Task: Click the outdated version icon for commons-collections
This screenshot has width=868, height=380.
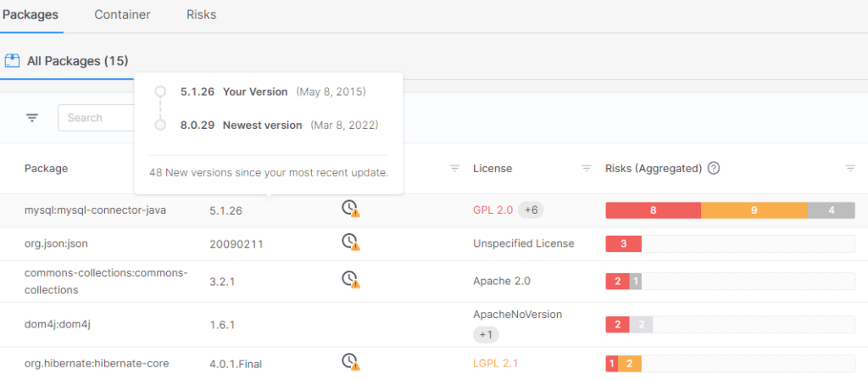Action: pos(351,279)
